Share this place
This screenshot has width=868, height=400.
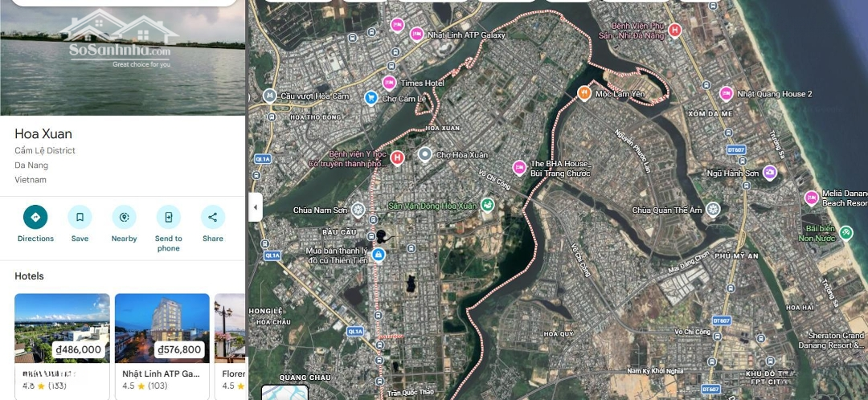tap(212, 217)
